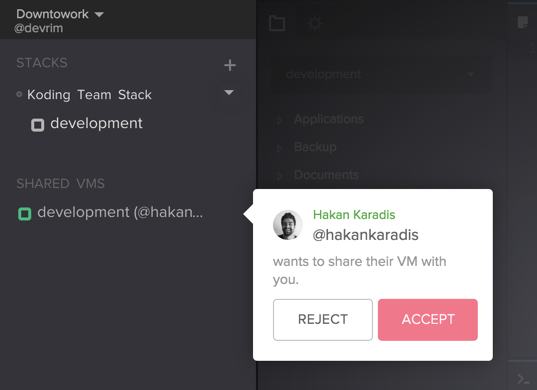Click Hakan Karadis avatar photo
This screenshot has height=390, width=537.
288,225
